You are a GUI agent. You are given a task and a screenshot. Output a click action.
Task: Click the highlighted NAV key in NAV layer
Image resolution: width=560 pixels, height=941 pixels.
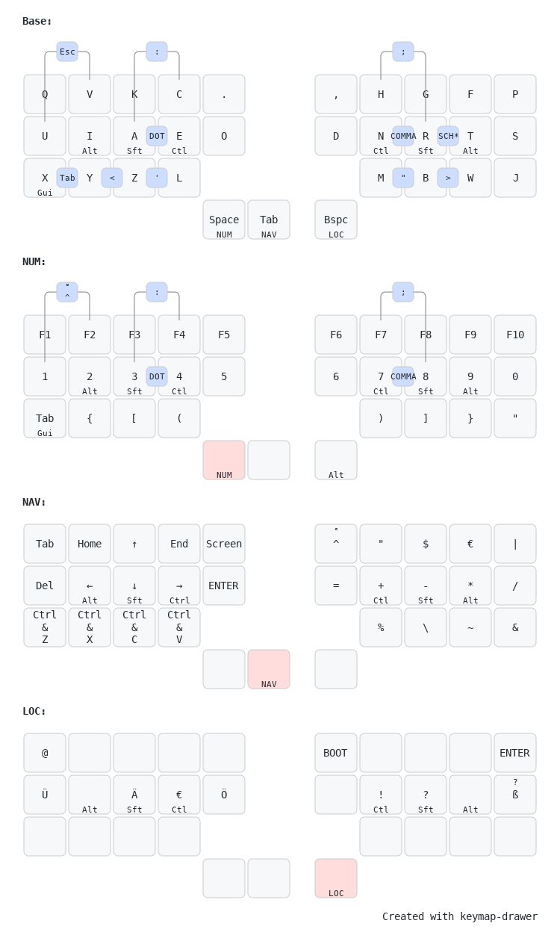[x=269, y=669]
